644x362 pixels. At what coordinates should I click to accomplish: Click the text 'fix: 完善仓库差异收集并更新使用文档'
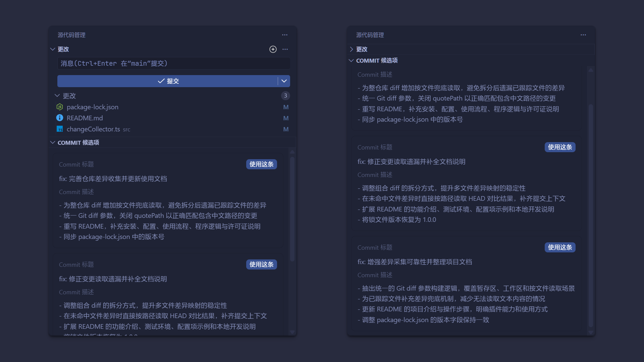113,179
